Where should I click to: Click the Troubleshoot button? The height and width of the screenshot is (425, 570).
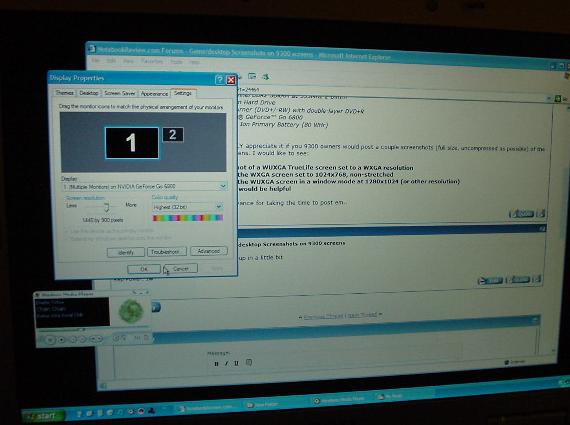[166, 251]
